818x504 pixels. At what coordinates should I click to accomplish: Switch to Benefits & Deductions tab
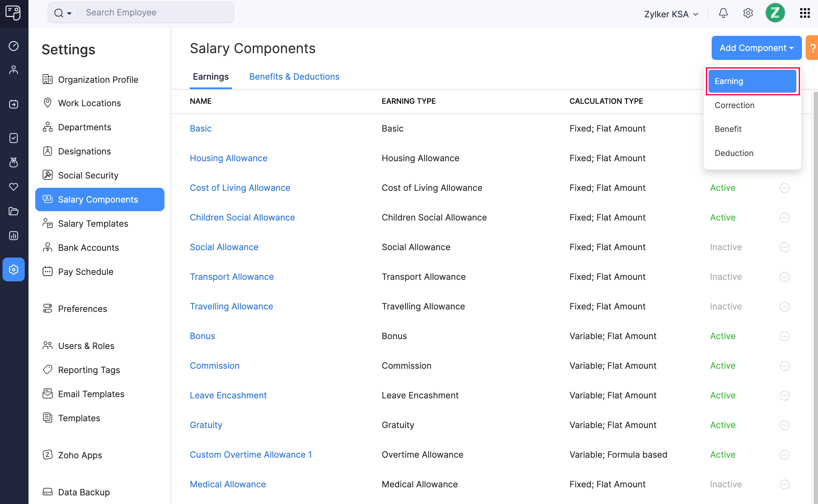(295, 77)
